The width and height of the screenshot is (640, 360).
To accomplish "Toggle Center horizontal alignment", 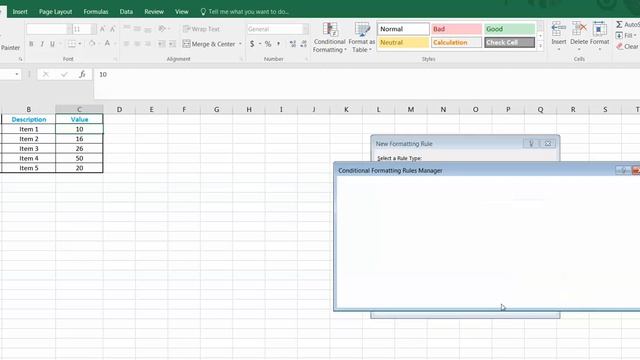I will [x=137, y=44].
